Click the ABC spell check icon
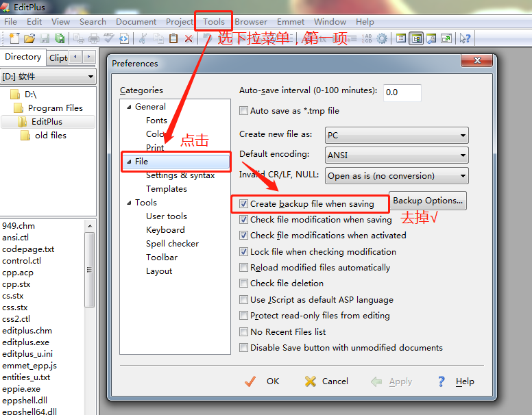 coord(108,38)
